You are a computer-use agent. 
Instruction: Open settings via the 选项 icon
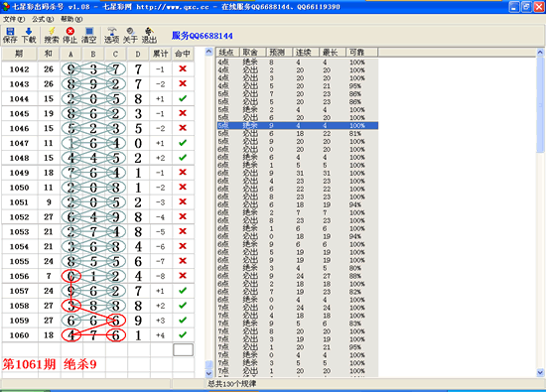pos(112,35)
